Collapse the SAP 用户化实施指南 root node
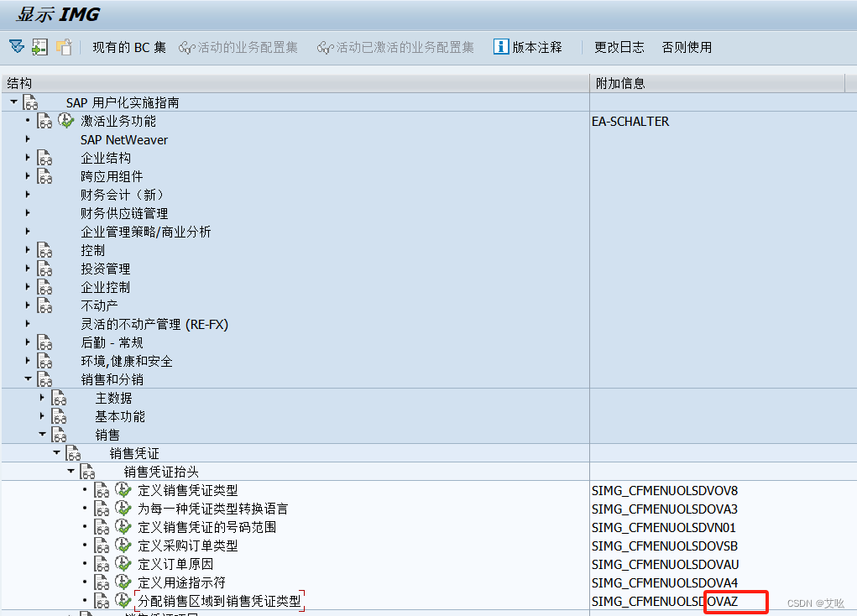Screen dimensions: 857x616 pos(13,102)
